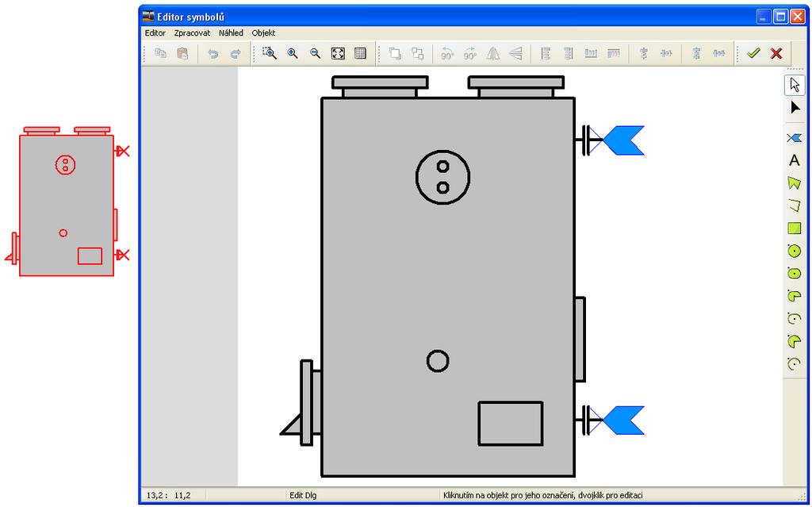Click the Redo arrow icon

235,53
